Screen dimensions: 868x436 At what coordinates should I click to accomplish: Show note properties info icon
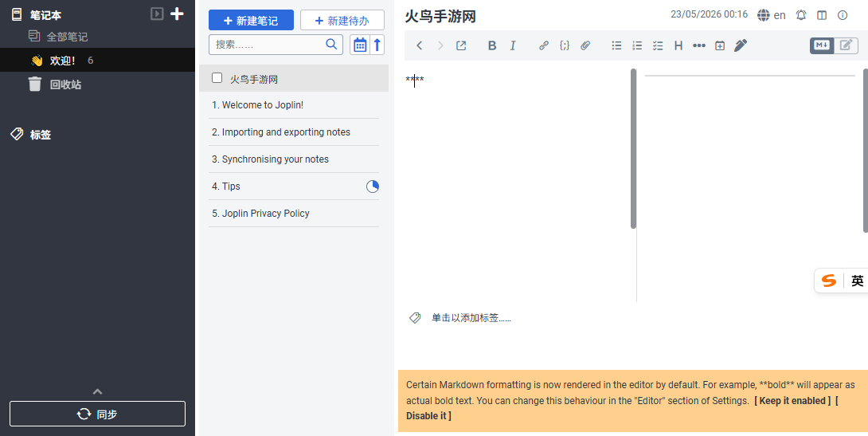[x=843, y=15]
